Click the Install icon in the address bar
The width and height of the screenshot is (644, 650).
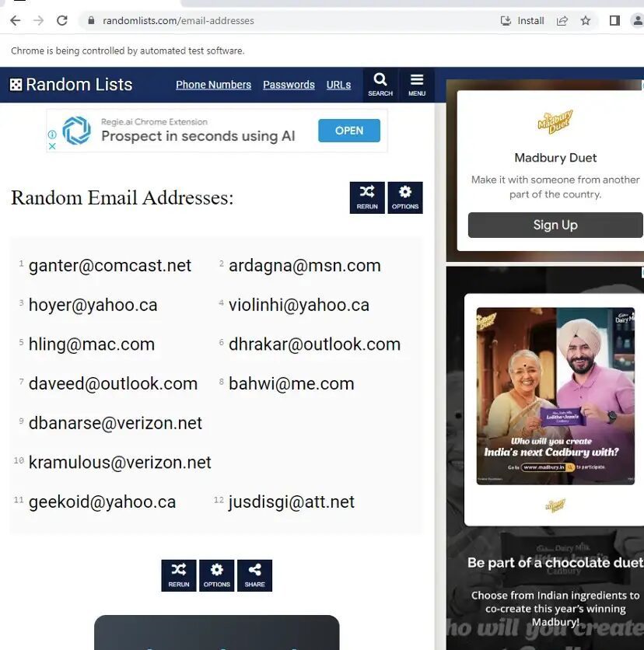point(506,20)
